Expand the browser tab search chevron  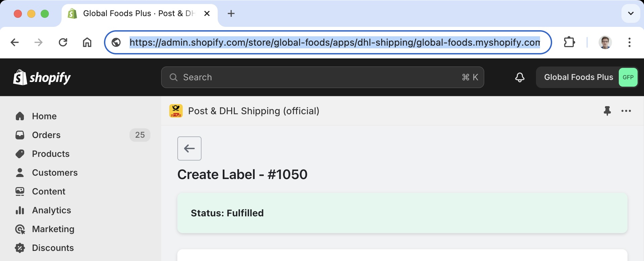[631, 13]
